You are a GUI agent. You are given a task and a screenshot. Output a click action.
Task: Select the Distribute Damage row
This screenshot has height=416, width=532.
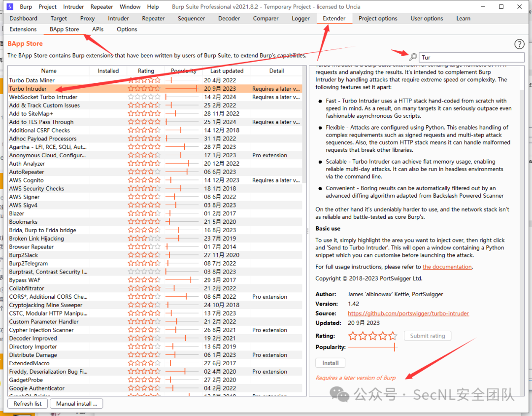click(x=155, y=355)
